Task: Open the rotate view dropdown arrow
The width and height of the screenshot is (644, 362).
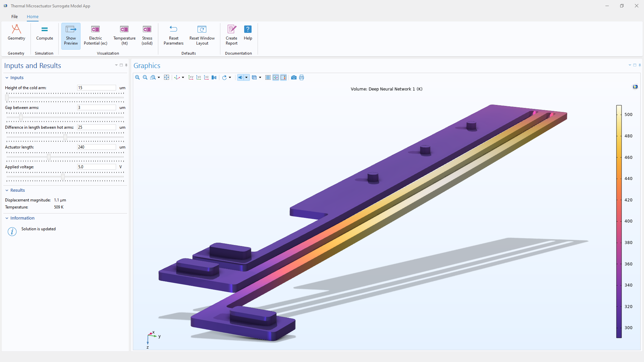Action: coord(230,77)
